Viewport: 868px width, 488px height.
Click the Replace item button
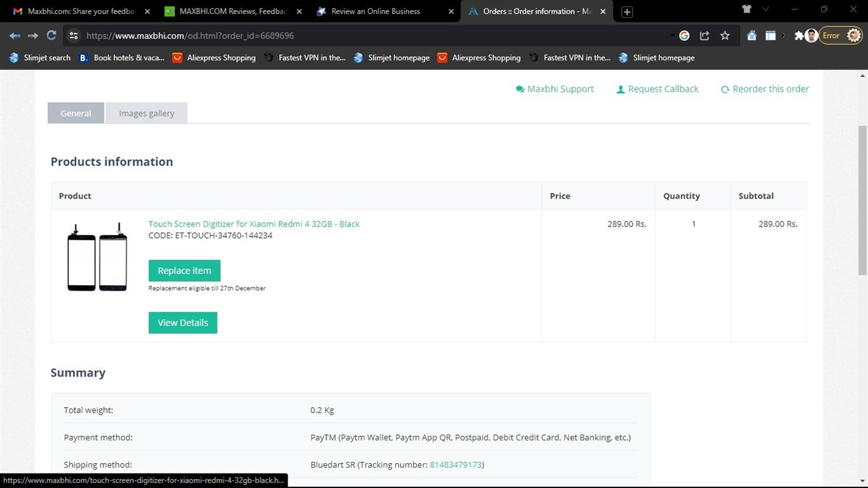(185, 270)
